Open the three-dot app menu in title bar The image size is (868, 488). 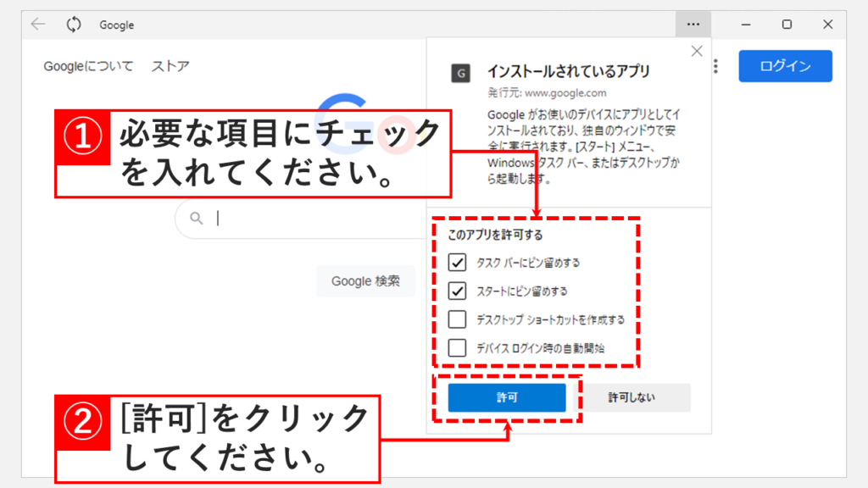click(693, 25)
